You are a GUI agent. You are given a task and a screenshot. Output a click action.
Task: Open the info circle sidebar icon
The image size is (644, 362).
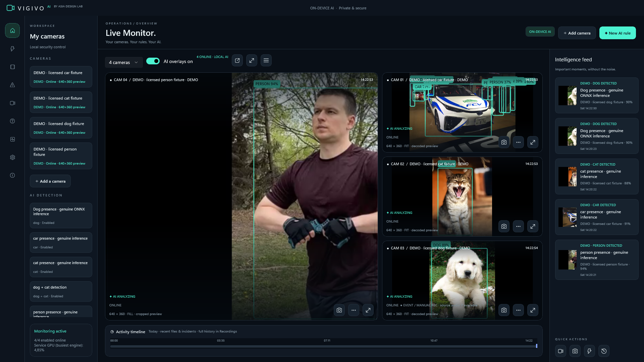pos(12,175)
